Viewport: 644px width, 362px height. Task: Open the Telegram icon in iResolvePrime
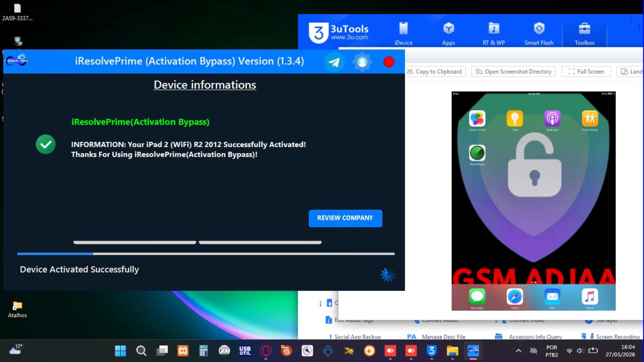pos(334,62)
